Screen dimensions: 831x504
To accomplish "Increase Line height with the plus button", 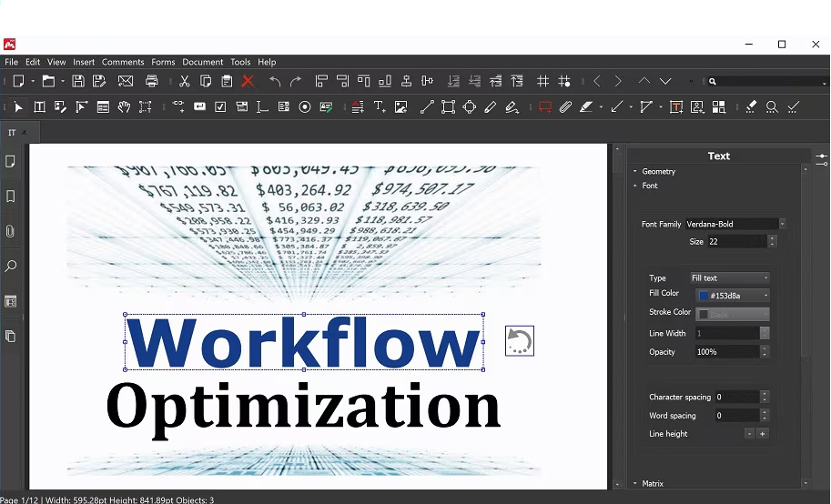I will point(763,434).
